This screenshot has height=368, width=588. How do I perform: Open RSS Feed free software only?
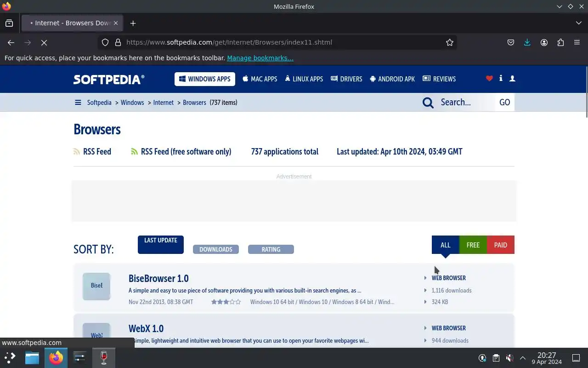tap(181, 152)
